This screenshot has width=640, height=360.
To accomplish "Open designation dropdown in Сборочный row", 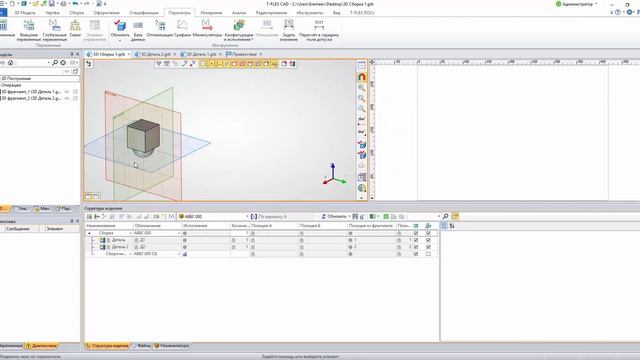I will [179, 254].
